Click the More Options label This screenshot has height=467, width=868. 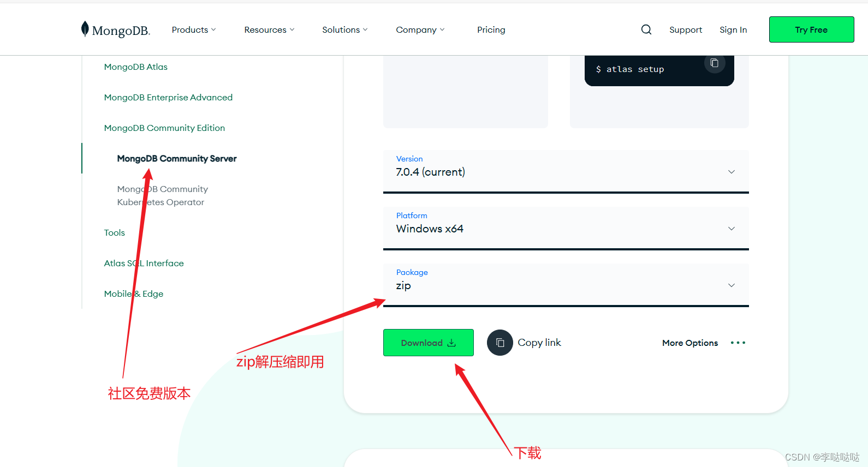click(x=690, y=343)
